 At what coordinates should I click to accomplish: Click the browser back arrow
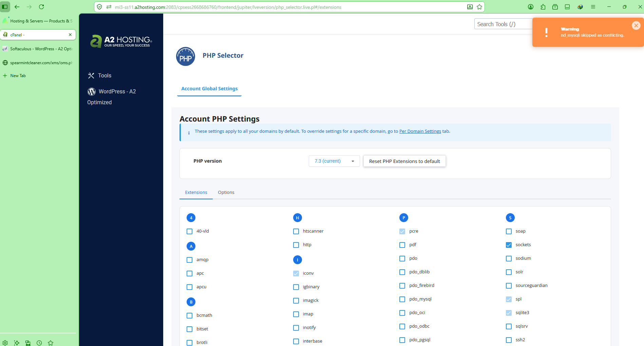pyautogui.click(x=17, y=7)
